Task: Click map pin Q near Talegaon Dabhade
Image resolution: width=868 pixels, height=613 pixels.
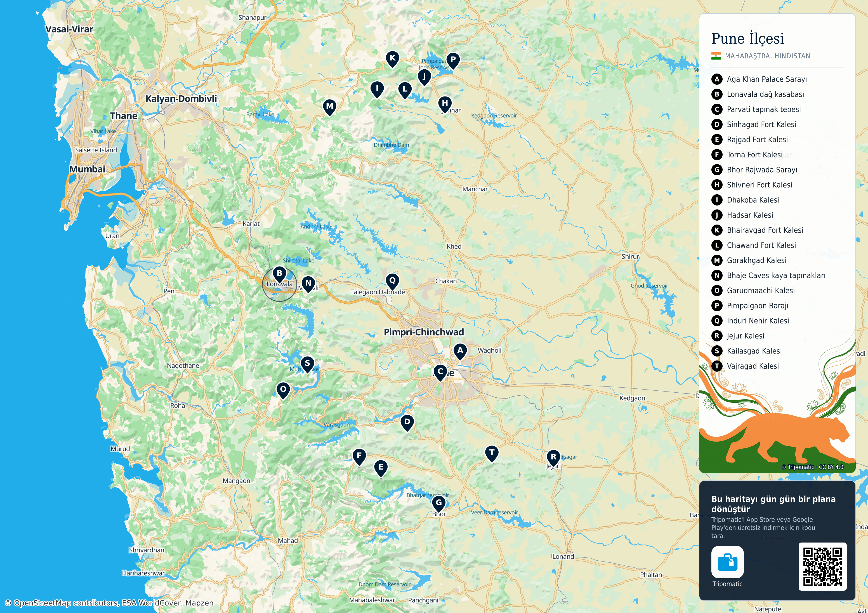Action: coord(392,282)
